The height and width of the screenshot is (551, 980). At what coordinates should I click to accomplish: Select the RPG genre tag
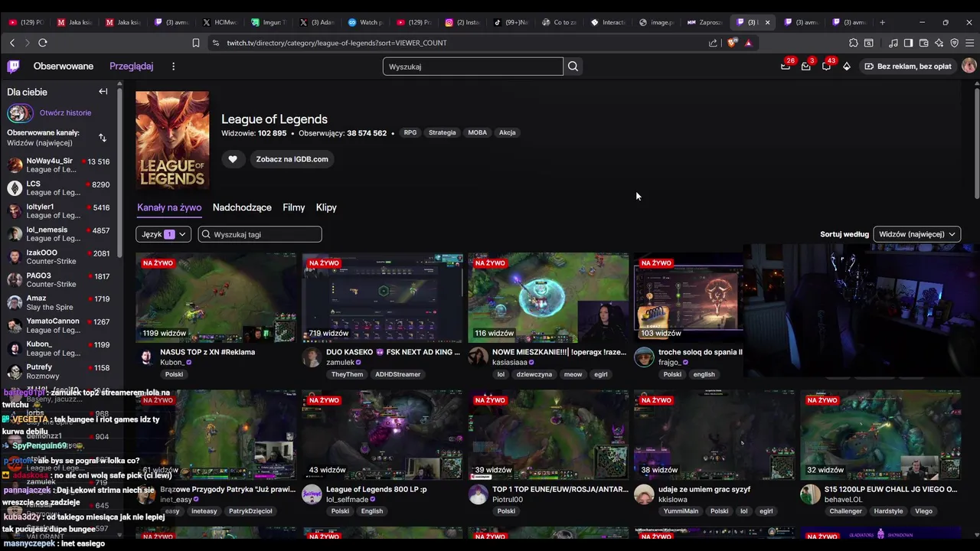410,132
